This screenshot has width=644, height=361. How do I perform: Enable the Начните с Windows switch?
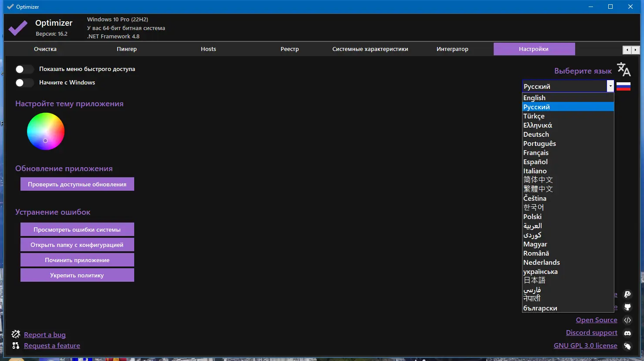pyautogui.click(x=24, y=83)
